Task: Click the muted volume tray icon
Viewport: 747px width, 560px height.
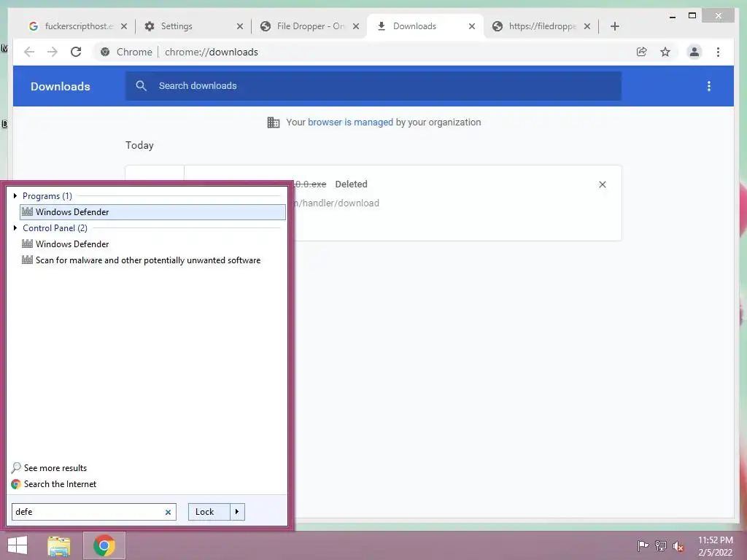Action: point(678,546)
